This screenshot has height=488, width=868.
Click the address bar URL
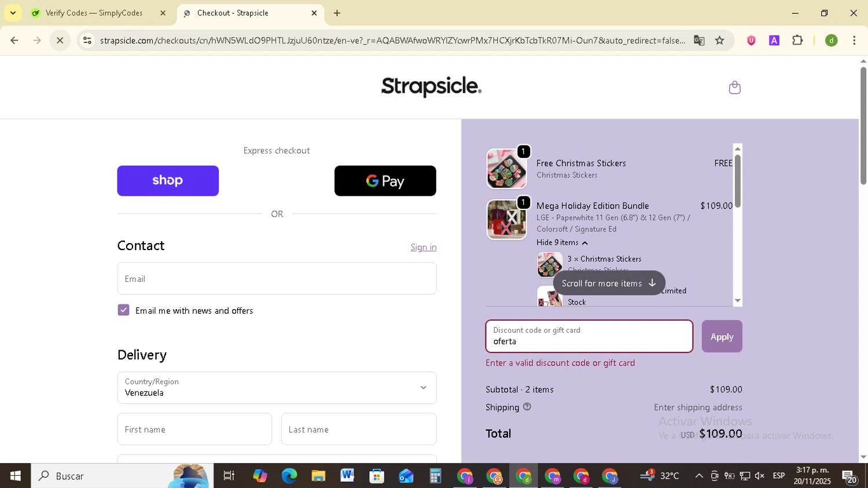[x=392, y=41]
